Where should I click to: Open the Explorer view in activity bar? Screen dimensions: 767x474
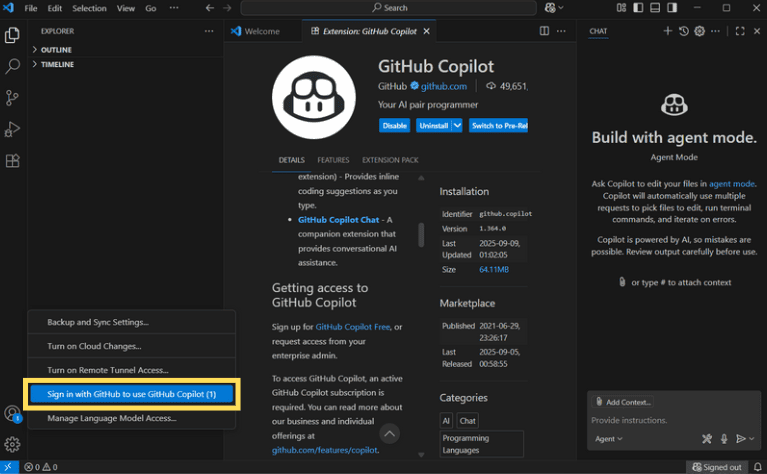pos(12,35)
